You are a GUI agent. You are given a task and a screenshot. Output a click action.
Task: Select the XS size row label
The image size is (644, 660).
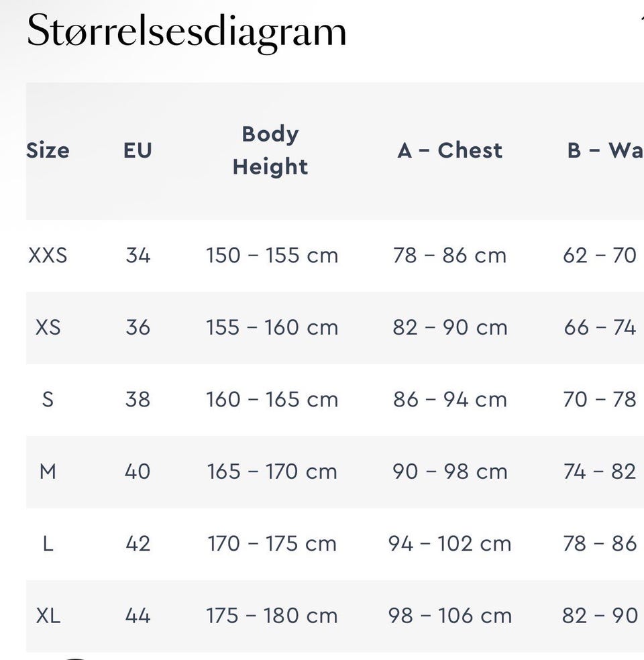coord(48,327)
